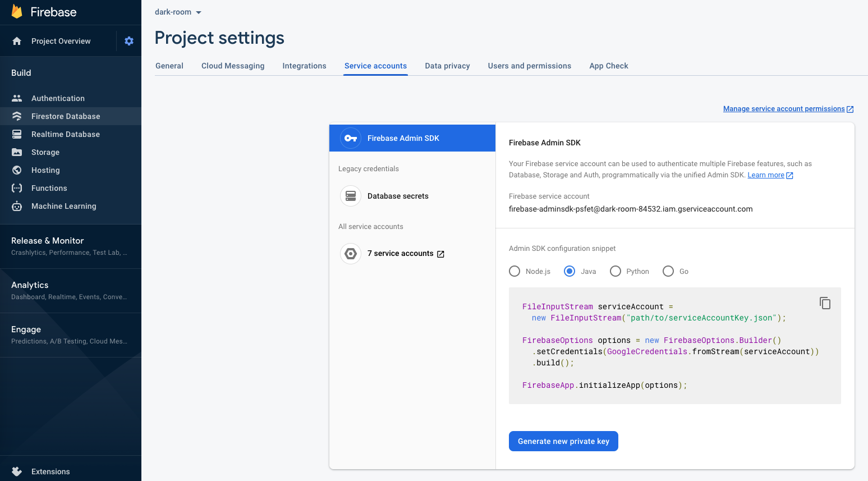Copy the code snippet with copy icon
The height and width of the screenshot is (481, 868).
tap(825, 303)
